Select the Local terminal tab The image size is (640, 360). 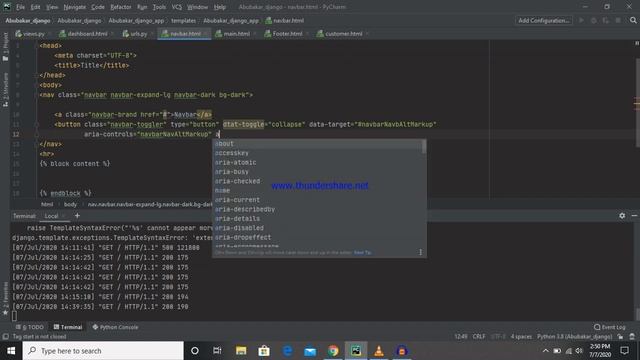click(51, 216)
